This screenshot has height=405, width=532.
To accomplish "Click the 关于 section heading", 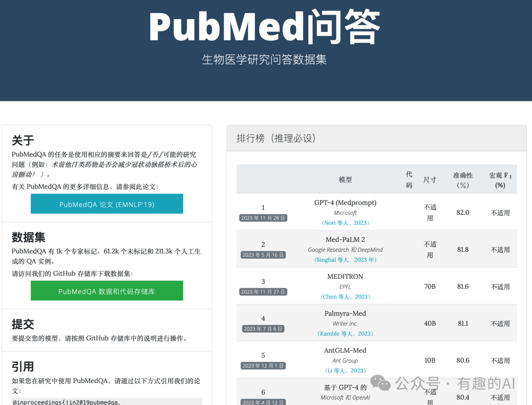I will (23, 140).
